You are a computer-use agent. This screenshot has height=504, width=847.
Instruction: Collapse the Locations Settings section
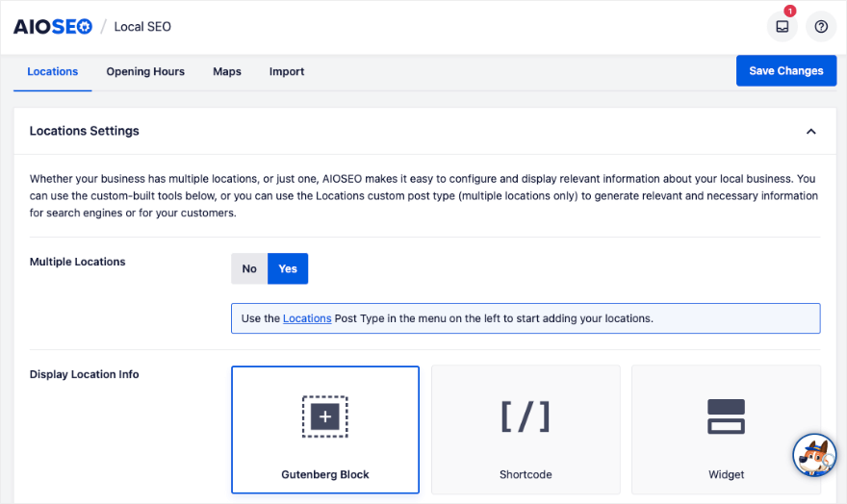[x=810, y=131]
